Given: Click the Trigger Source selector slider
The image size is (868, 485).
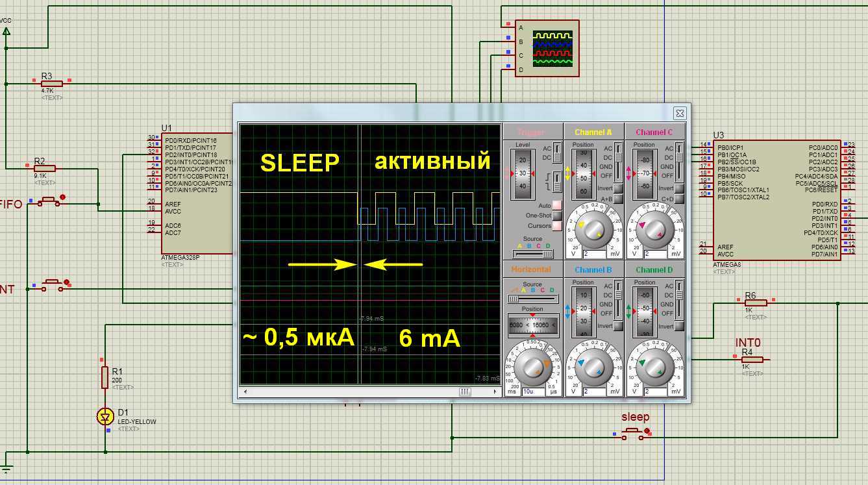Looking at the screenshot, I should click(532, 255).
